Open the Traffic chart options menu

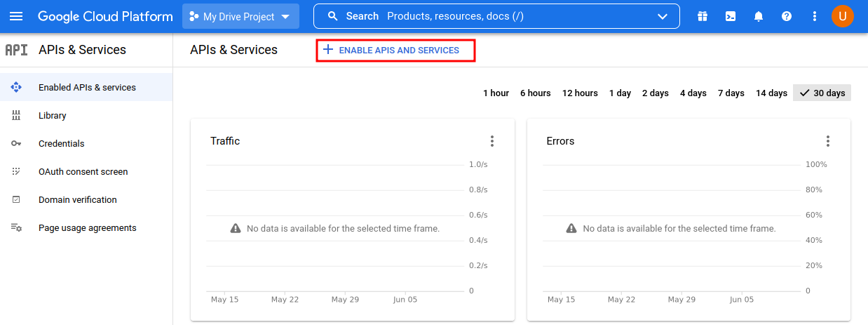pyautogui.click(x=492, y=141)
